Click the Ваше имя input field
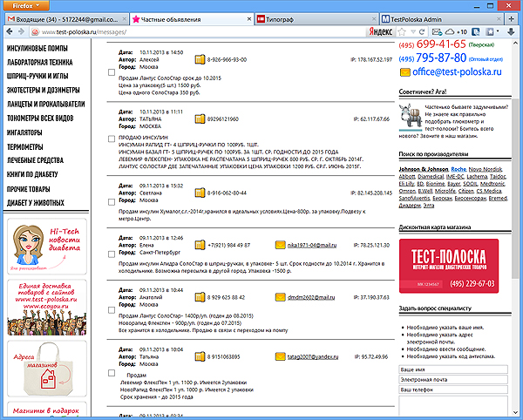The image size is (523, 420). [x=453, y=369]
